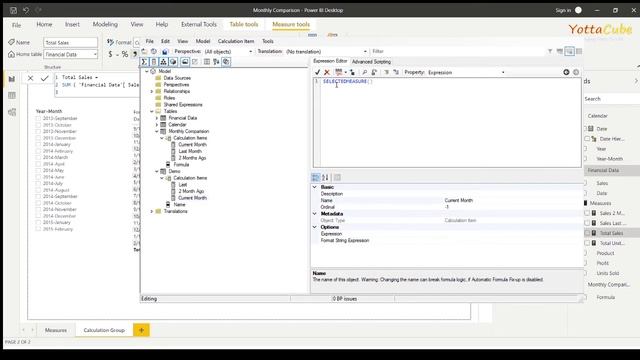The height and width of the screenshot is (360, 640).
Task: Check the 2015-February slicer checkbox
Action: point(38,229)
